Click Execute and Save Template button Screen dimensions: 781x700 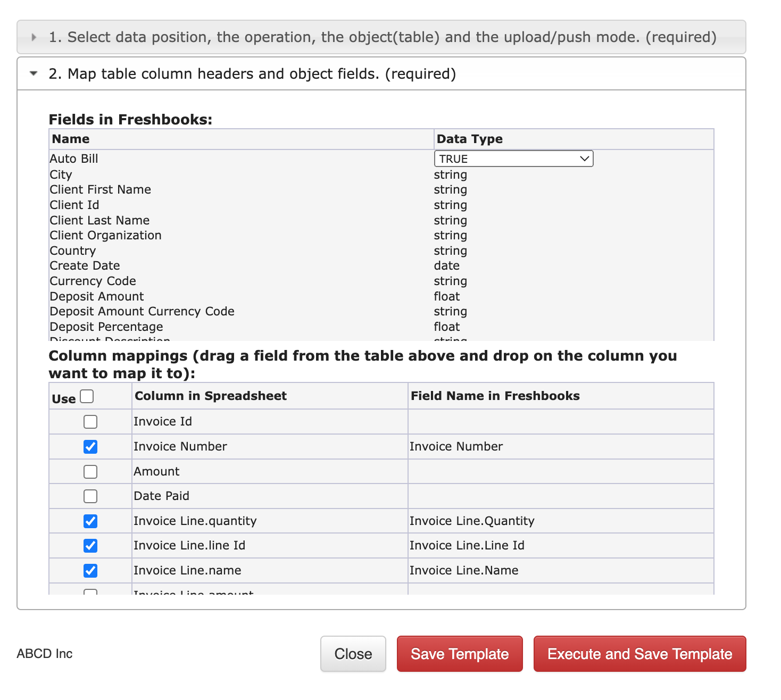point(640,654)
